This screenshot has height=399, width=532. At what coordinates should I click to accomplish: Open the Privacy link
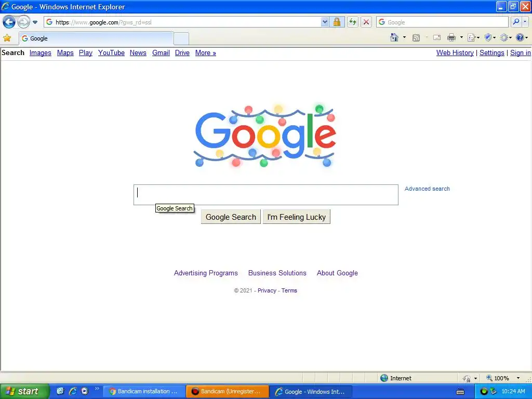pyautogui.click(x=267, y=291)
